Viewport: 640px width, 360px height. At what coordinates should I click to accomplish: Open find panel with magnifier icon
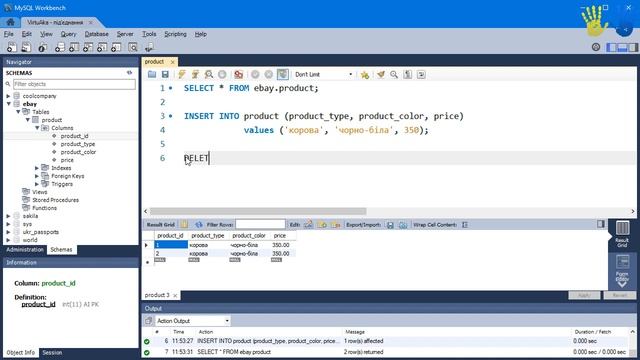394,74
